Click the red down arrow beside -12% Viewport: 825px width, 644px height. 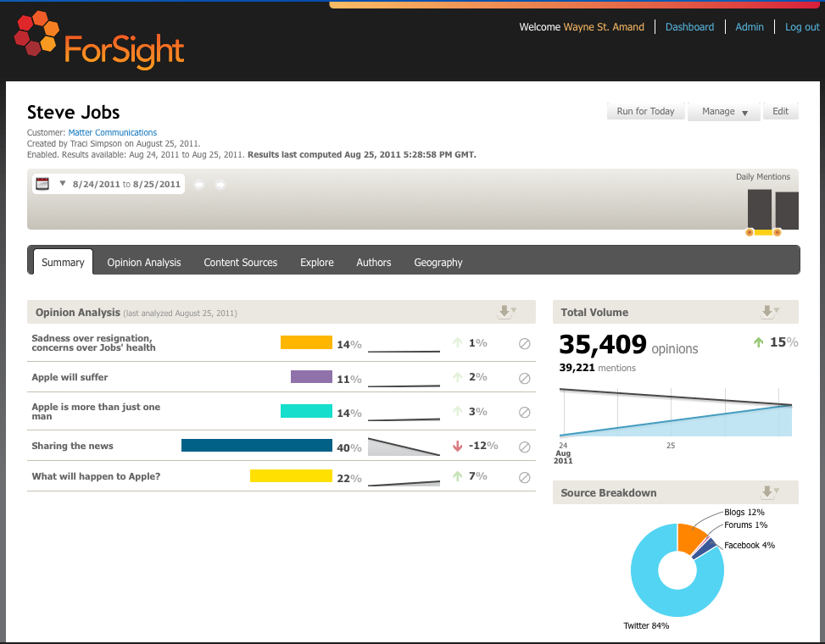coord(457,446)
